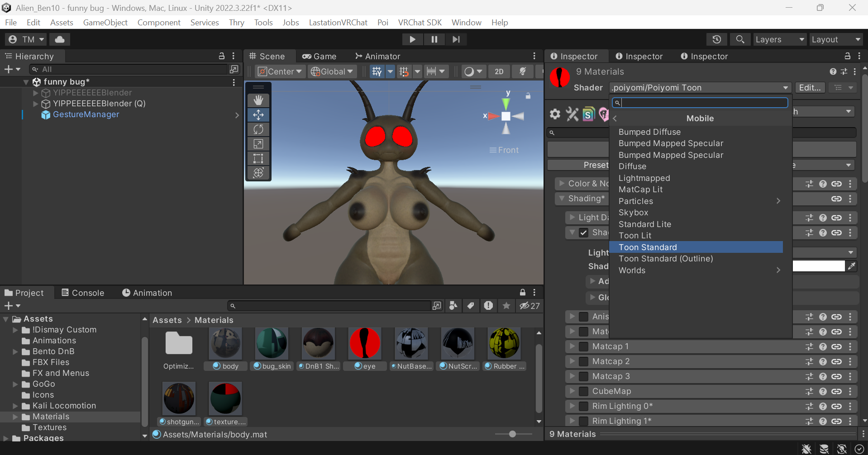Open the global Search magnifier
Image resolution: width=868 pixels, height=455 pixels.
(740, 39)
